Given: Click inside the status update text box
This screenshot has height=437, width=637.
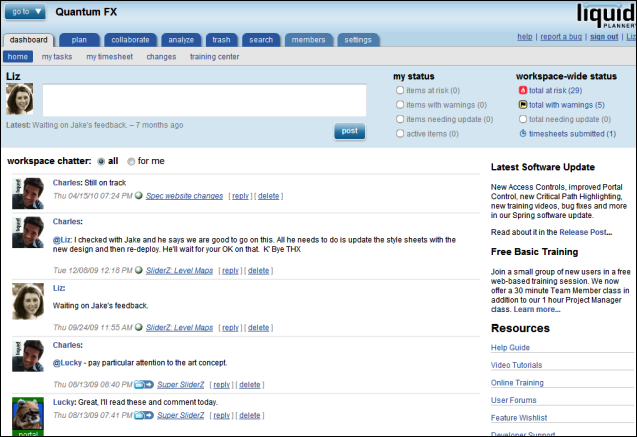Looking at the screenshot, I should pos(204,100).
